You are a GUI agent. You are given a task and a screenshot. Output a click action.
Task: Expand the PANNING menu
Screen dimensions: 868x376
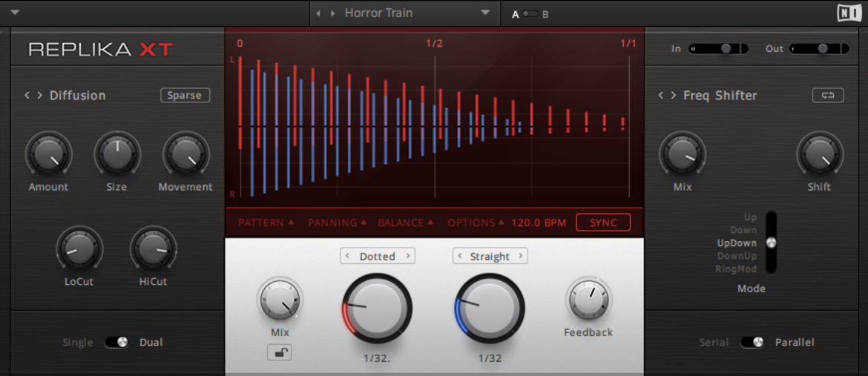(x=338, y=222)
